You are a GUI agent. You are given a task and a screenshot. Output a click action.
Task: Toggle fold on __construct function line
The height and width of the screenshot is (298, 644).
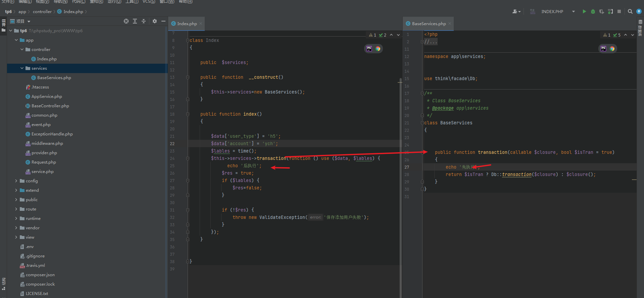[x=188, y=77]
